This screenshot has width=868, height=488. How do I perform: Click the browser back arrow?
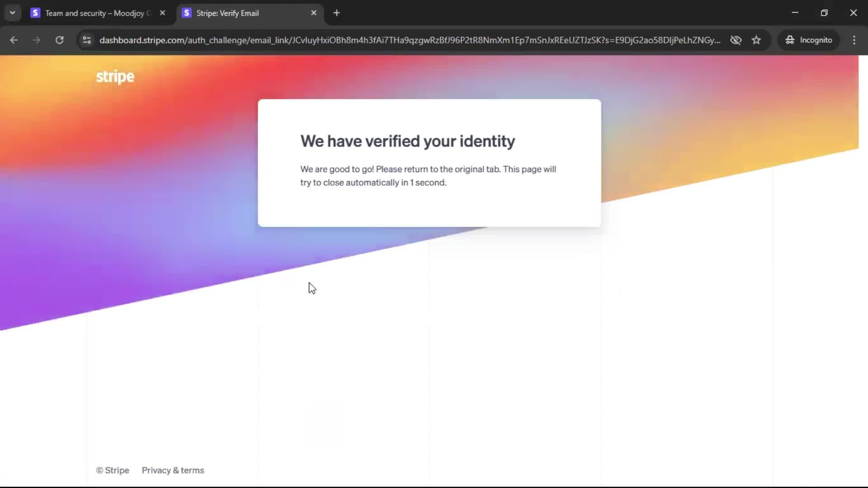pos(14,40)
